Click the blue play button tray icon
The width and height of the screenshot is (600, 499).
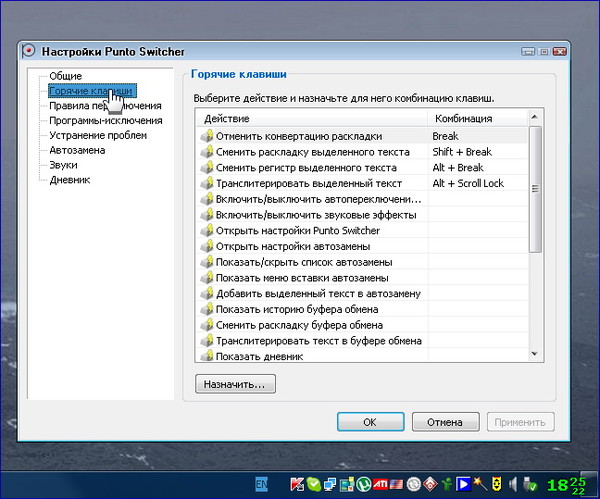pos(463,484)
